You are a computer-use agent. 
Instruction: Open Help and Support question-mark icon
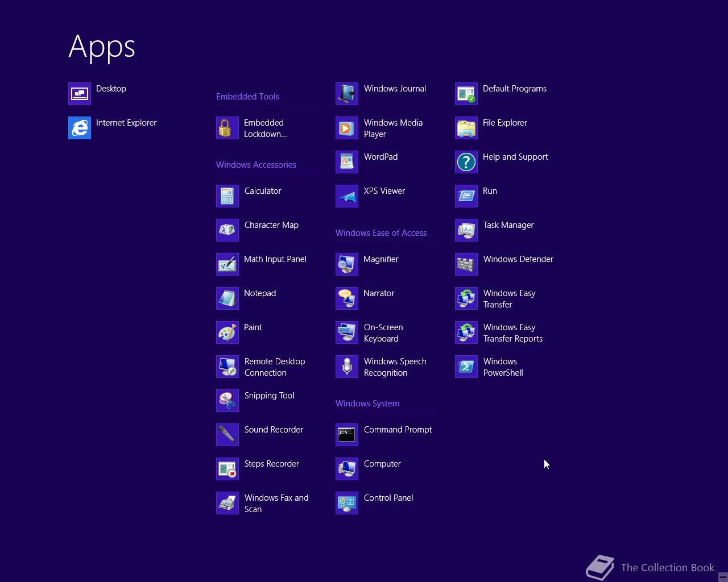[x=466, y=162]
